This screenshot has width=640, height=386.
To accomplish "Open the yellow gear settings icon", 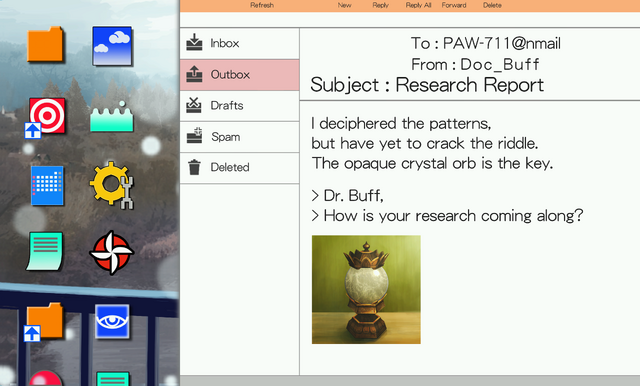I will coord(112,185).
